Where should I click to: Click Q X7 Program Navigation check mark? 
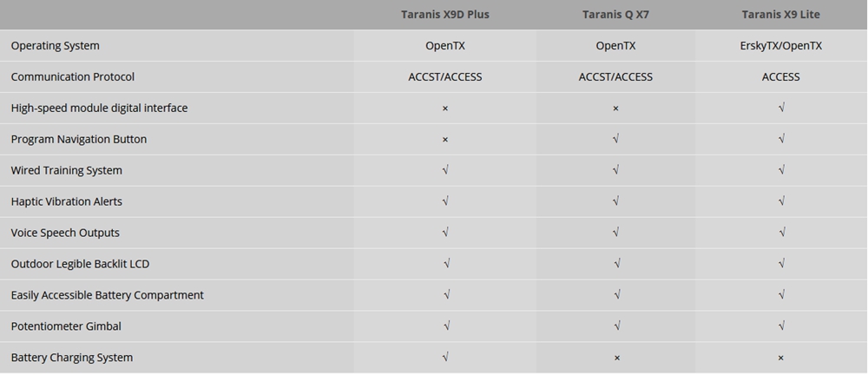tap(615, 139)
